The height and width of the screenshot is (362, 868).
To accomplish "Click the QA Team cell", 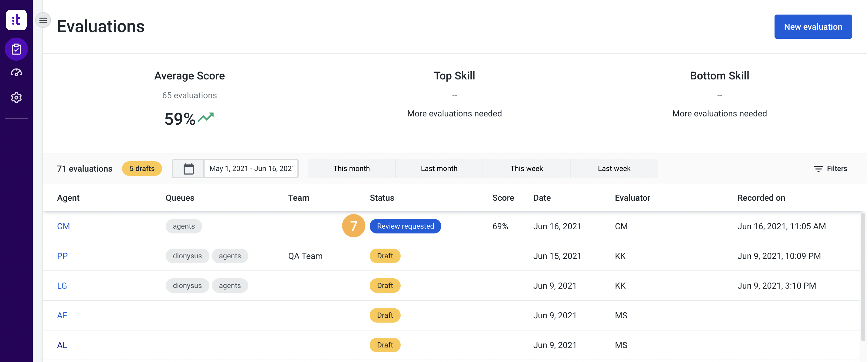I will [305, 256].
